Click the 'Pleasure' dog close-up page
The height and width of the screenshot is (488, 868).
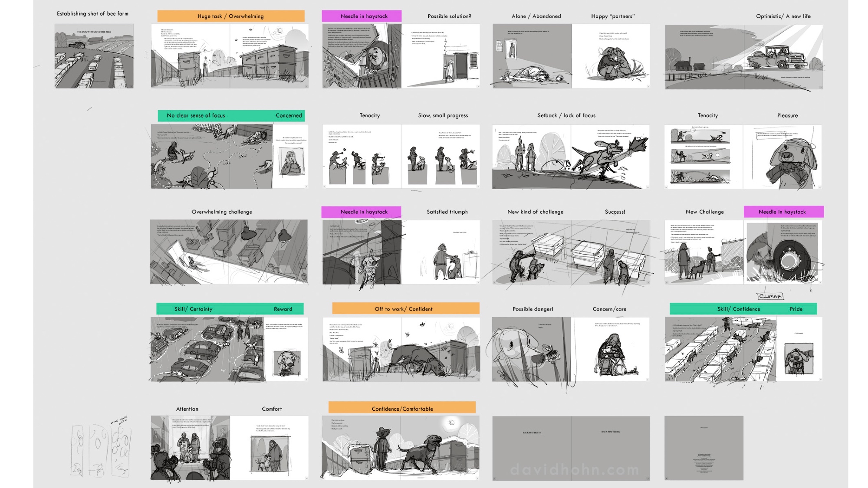(782, 157)
